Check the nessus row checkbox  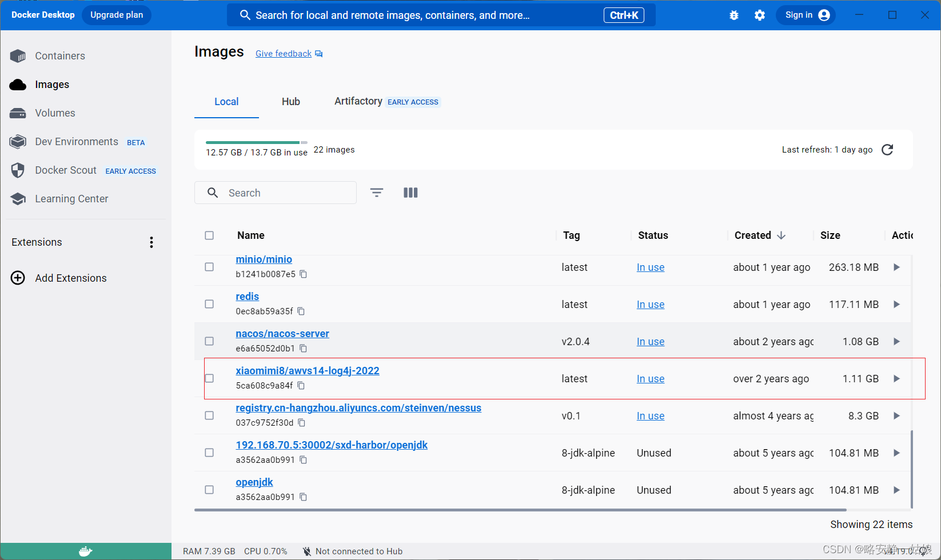209,415
